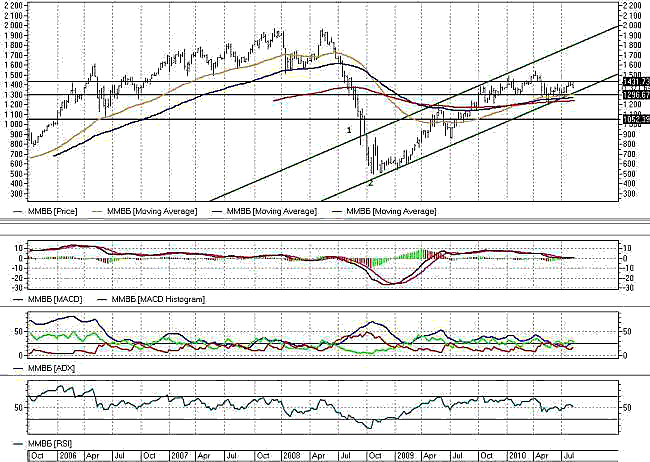Click -20 on the right MACD axis
This screenshot has height=462, width=650.
tap(628, 278)
